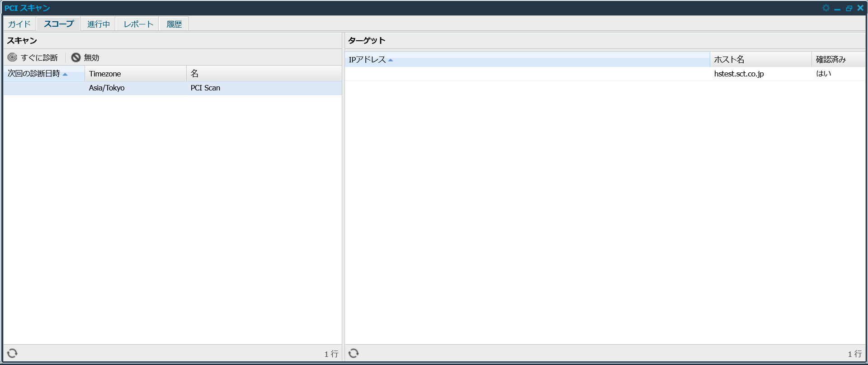Click the PCI スキャン window title
This screenshot has width=868, height=365.
point(27,8)
